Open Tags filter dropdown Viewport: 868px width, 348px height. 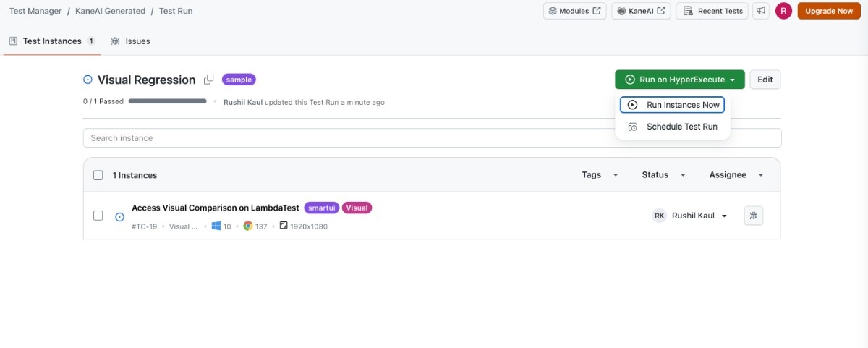pyautogui.click(x=600, y=175)
